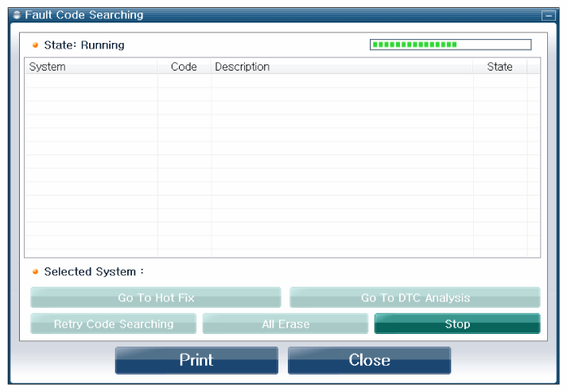Viewport: 567px width, 392px height.
Task: Select Go To Hot Fix
Action: (156, 297)
